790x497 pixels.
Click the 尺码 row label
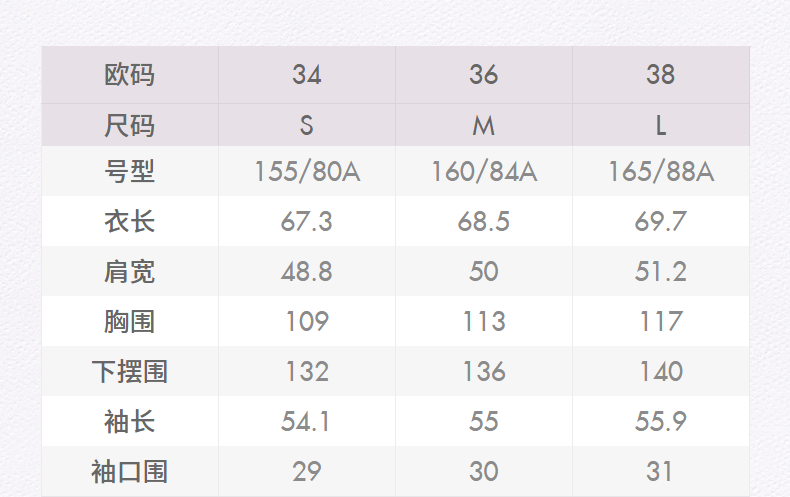point(130,126)
